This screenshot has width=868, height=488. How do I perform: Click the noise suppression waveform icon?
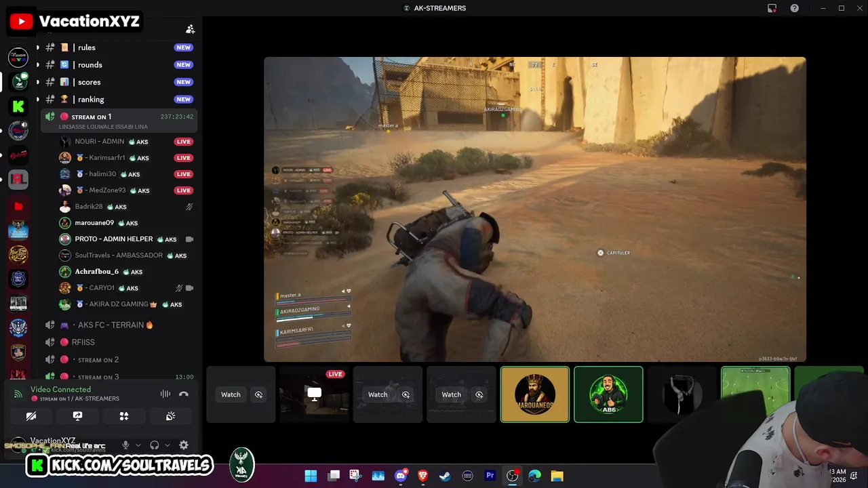[x=165, y=394]
